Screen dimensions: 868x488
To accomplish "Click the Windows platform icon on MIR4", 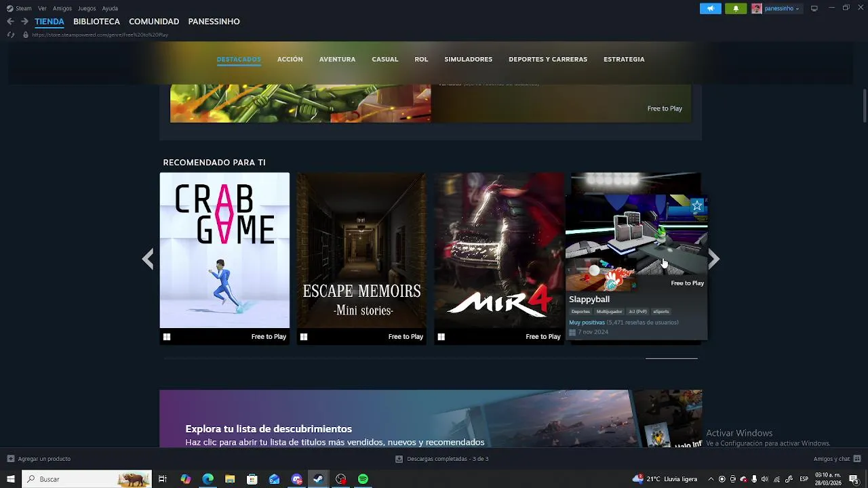I will click(x=441, y=337).
